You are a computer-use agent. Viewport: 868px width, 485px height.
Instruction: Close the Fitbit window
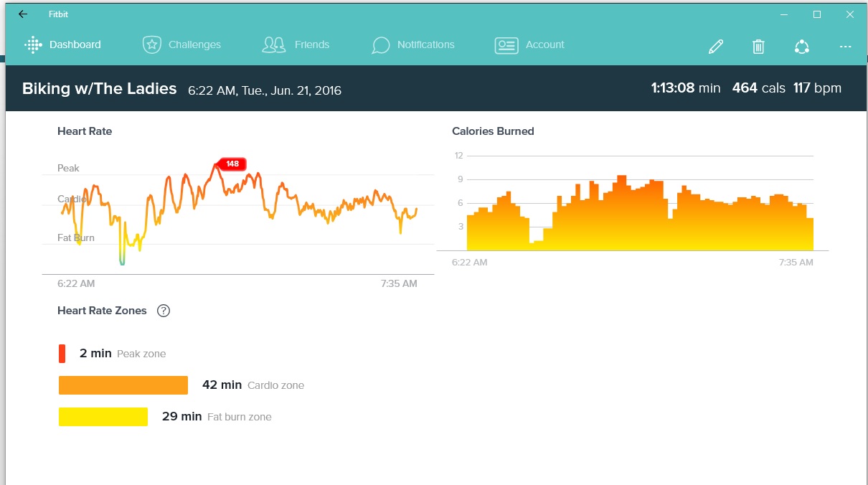click(849, 14)
